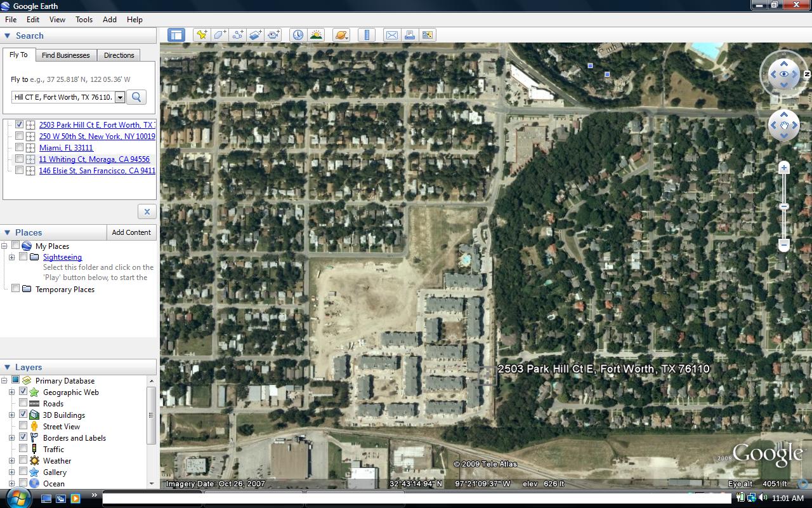This screenshot has width=812, height=508.
Task: Click the Move joystick hand center
Action: pos(784,125)
